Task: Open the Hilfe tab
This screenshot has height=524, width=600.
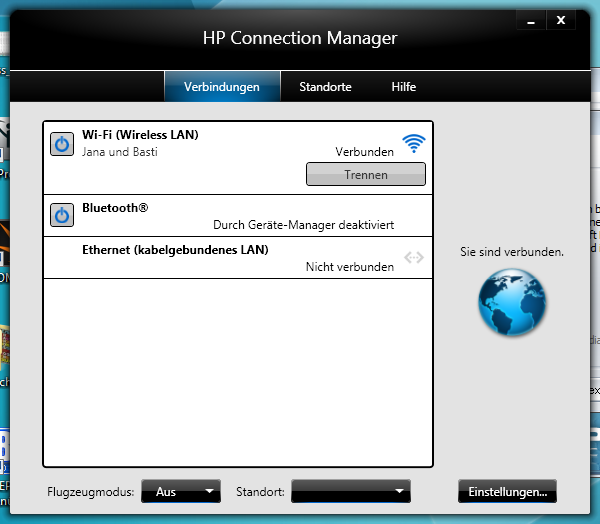Action: tap(404, 87)
